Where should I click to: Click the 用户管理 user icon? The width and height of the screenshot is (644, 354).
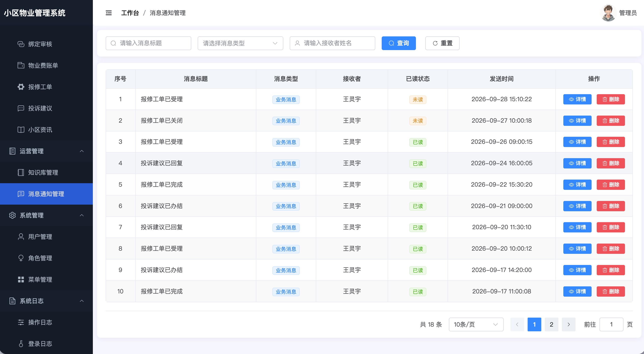(x=21, y=237)
